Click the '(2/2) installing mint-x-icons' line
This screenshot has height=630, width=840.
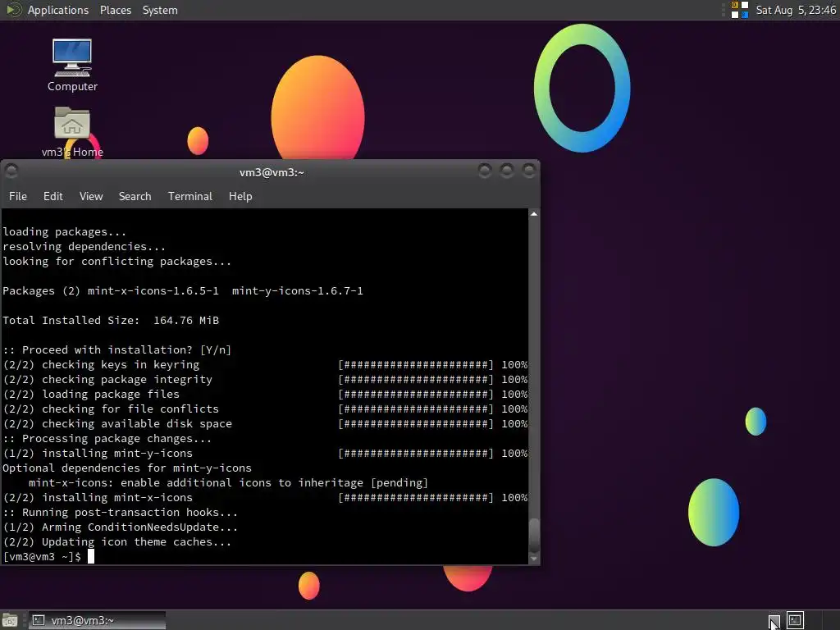tap(98, 498)
